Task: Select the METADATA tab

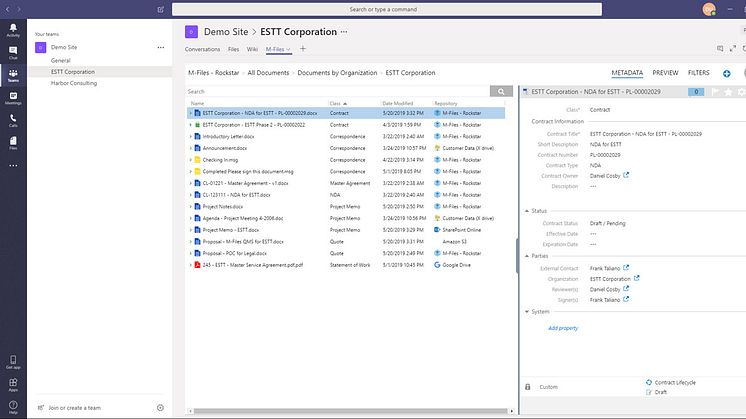Action: pos(627,73)
